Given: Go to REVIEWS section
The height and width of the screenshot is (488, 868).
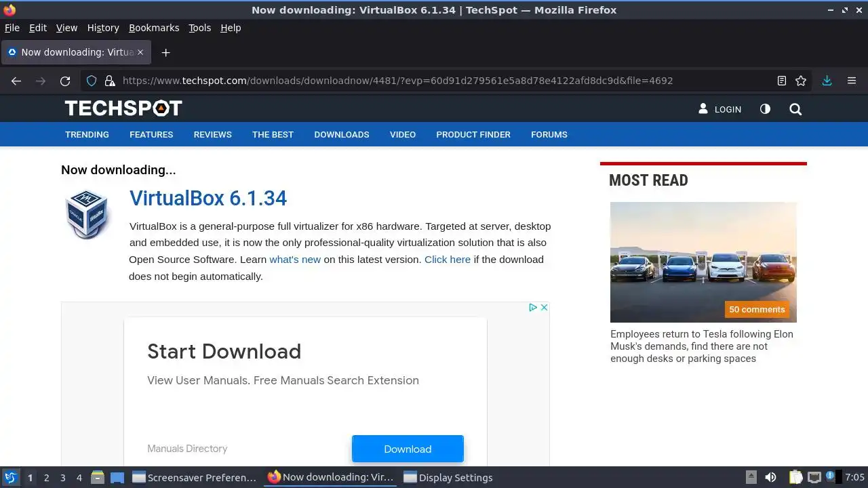Looking at the screenshot, I should point(213,134).
